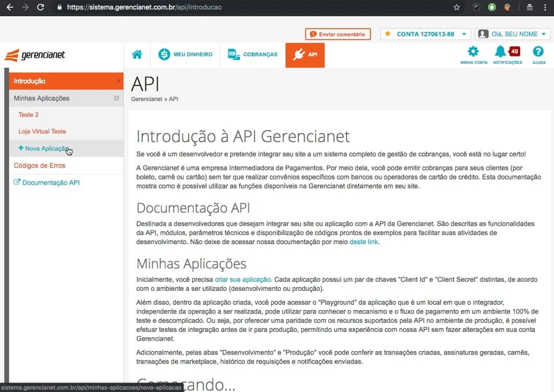
Task: Open Documentação API link in sidebar
Action: coord(51,182)
